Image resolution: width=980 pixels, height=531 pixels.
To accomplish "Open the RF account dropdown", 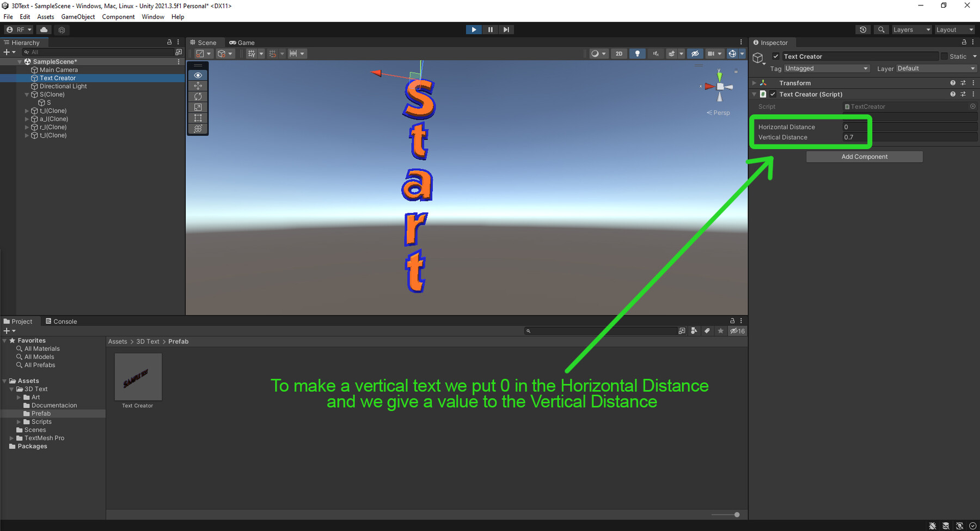I will [x=19, y=29].
